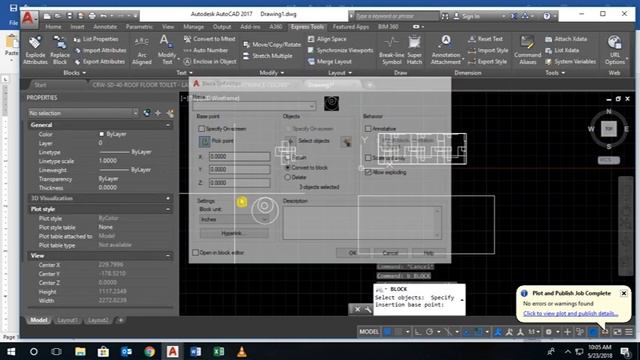Click Import Attributes tool

pos(100,50)
